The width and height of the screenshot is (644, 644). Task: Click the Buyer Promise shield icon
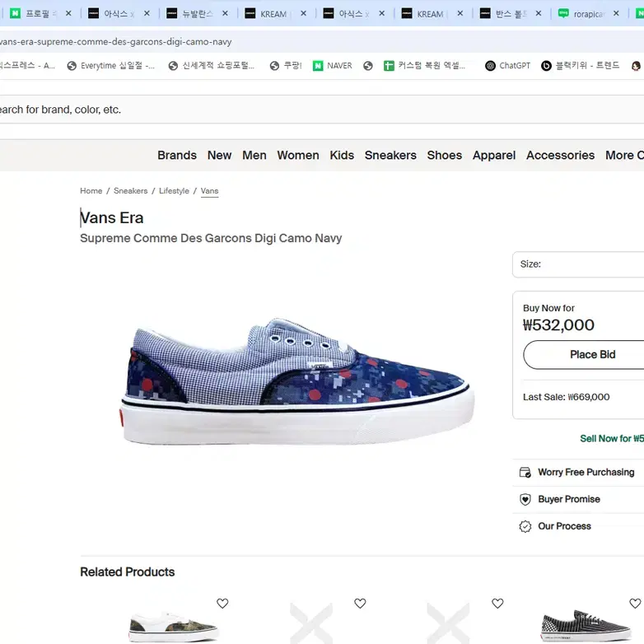(x=525, y=500)
